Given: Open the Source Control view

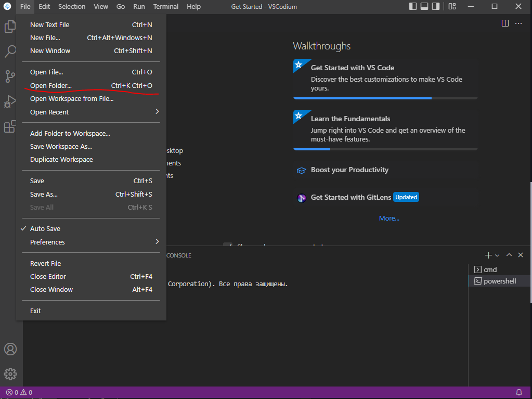Looking at the screenshot, I should pyautogui.click(x=10, y=76).
